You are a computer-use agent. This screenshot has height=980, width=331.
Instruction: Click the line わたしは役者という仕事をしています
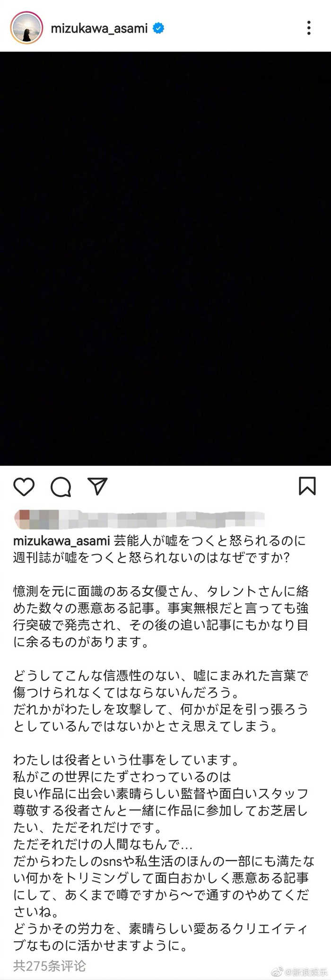pyautogui.click(x=126, y=760)
